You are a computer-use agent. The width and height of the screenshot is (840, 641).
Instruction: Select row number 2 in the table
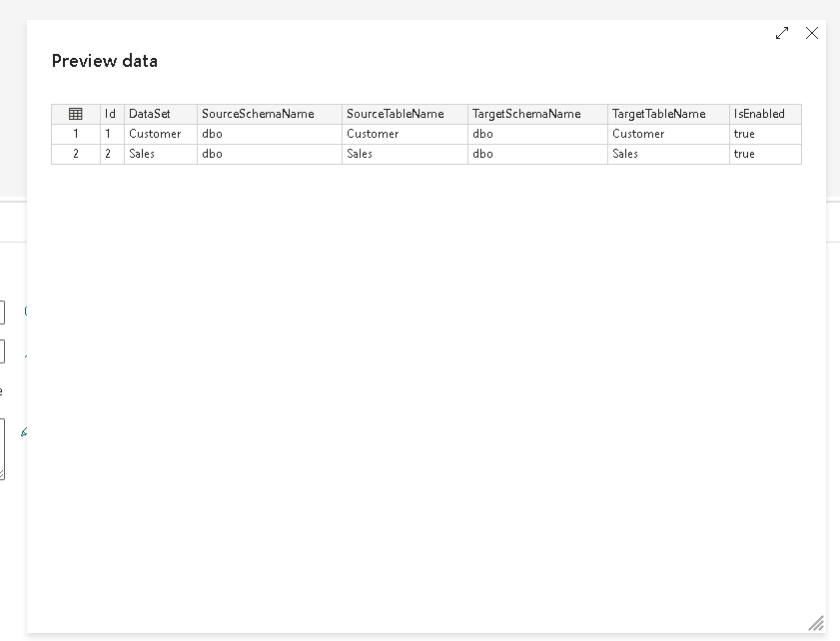(76, 154)
